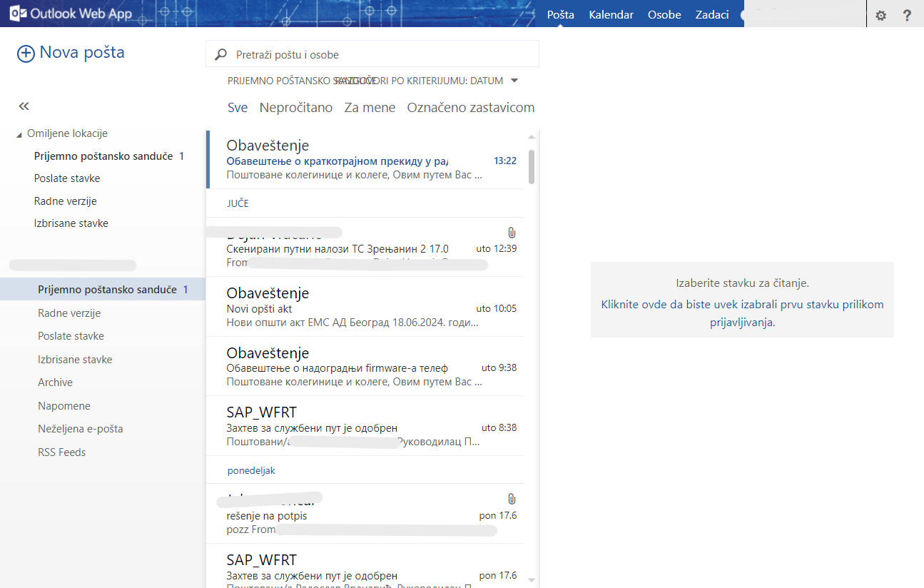This screenshot has width=924, height=588.
Task: Click the ponedeljak group header
Action: click(251, 470)
